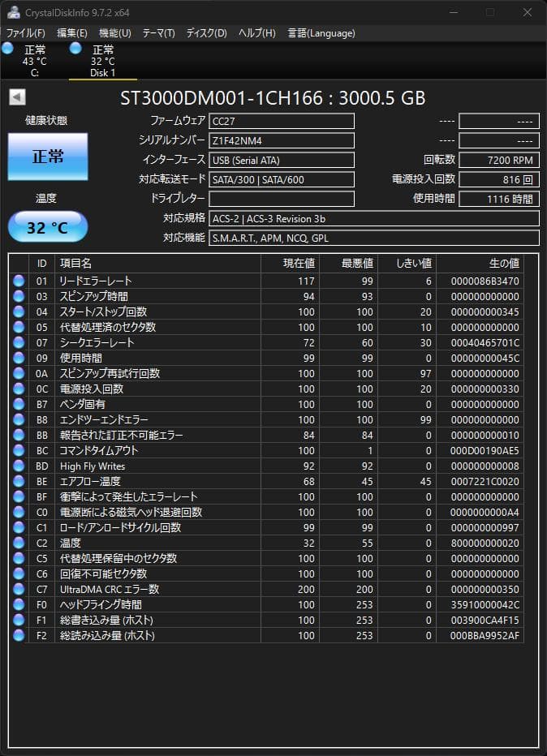Click the status icon for リードエラーレート
Viewport: 547px width, 756px height.
pos(19,281)
